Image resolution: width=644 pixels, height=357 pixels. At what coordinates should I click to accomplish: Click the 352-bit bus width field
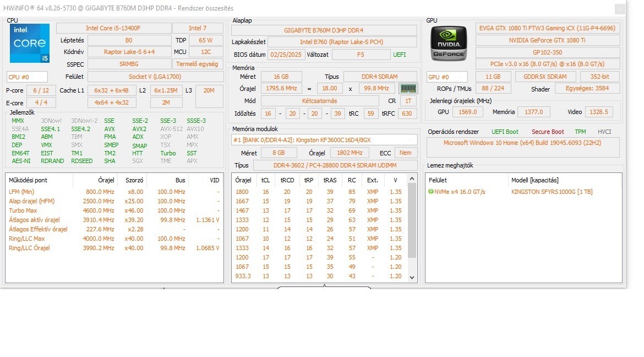click(x=599, y=77)
